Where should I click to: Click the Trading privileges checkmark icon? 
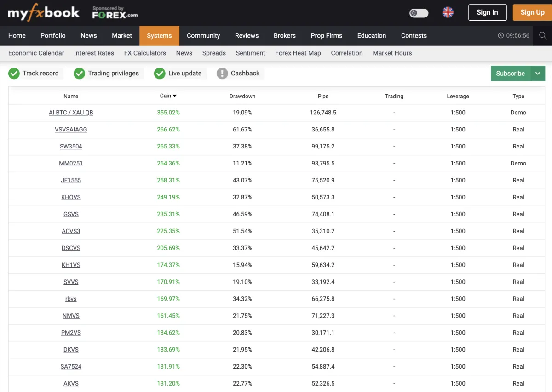pos(80,73)
